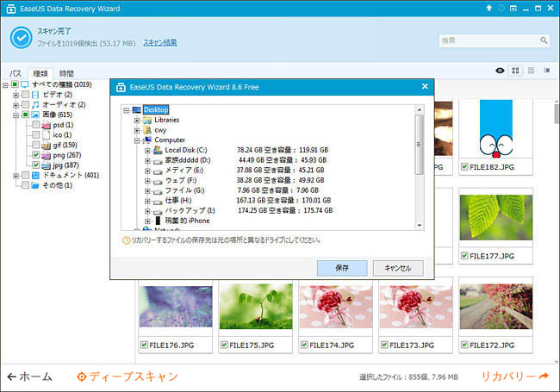Click the video type icon
The height and width of the screenshot is (392, 560).
[x=35, y=95]
